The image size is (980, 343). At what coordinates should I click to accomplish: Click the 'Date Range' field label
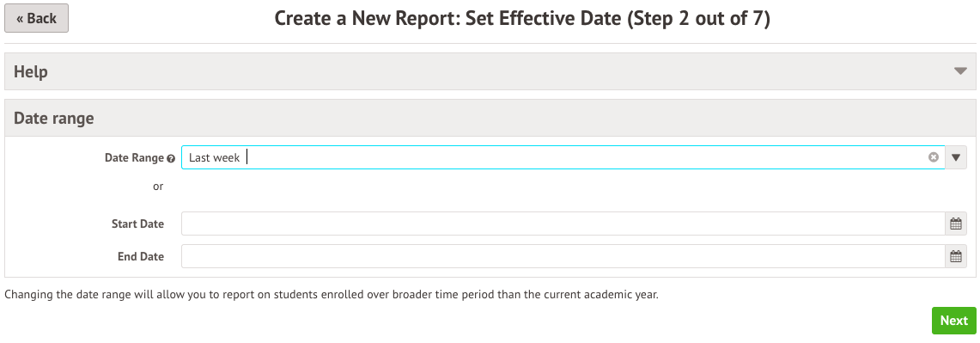point(134,158)
